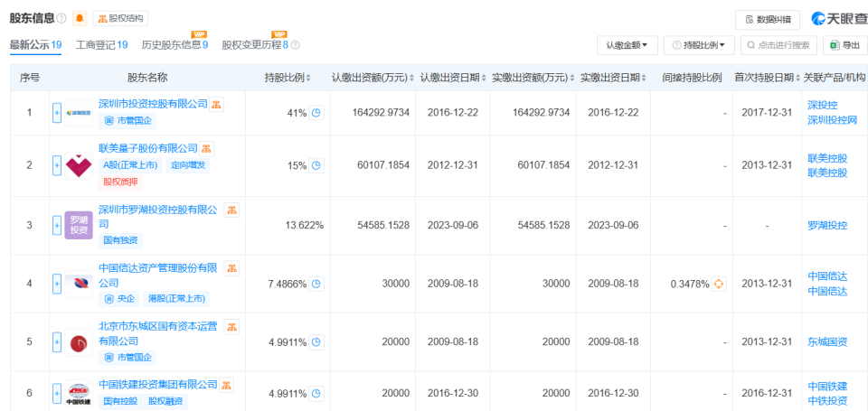Click the 市管国企 tag under 深圳市投资控股
Viewport: 868px width, 411px height.
(x=127, y=120)
